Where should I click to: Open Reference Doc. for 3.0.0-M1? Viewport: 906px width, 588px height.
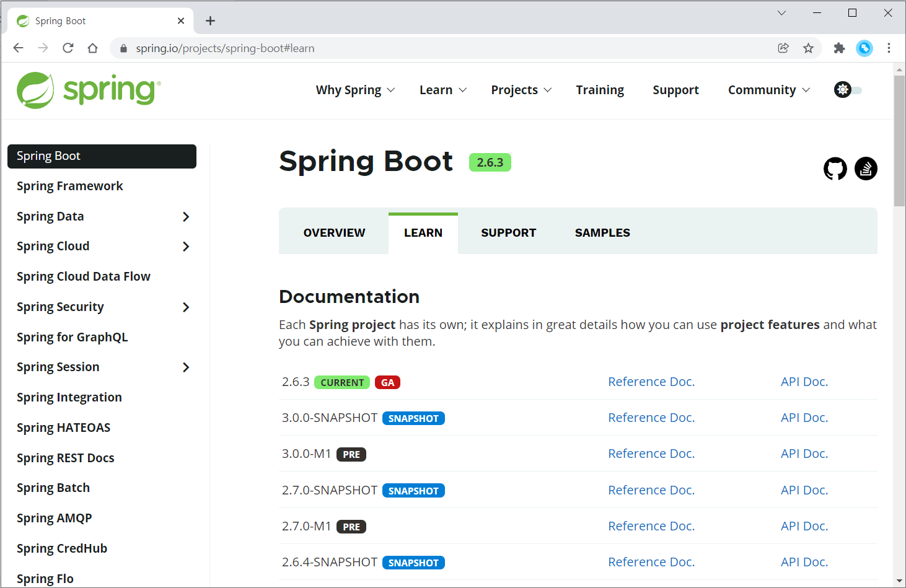coord(651,454)
